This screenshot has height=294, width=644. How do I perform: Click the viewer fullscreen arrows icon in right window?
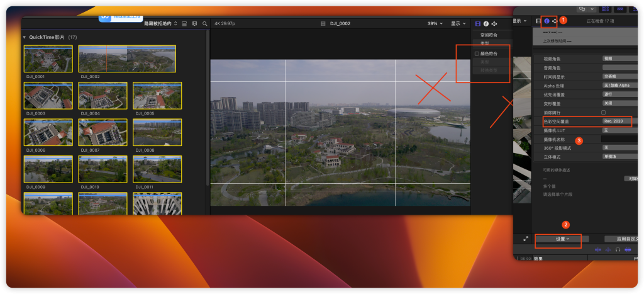point(526,239)
